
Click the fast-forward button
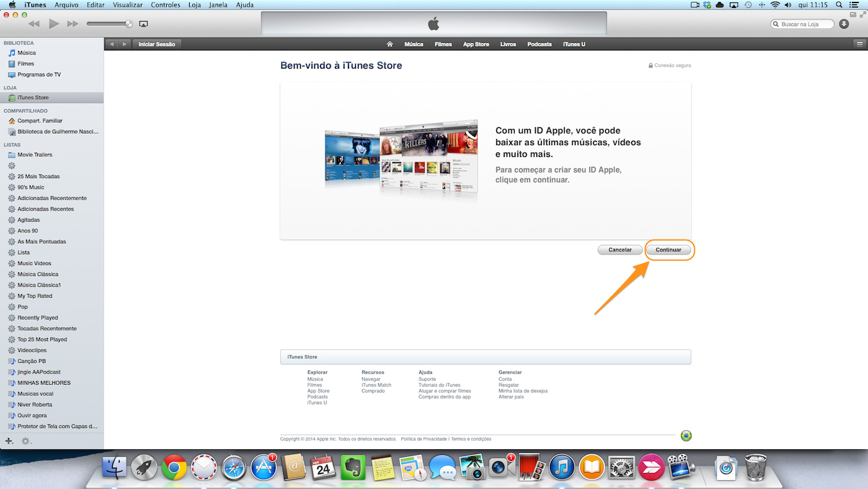pyautogui.click(x=73, y=24)
